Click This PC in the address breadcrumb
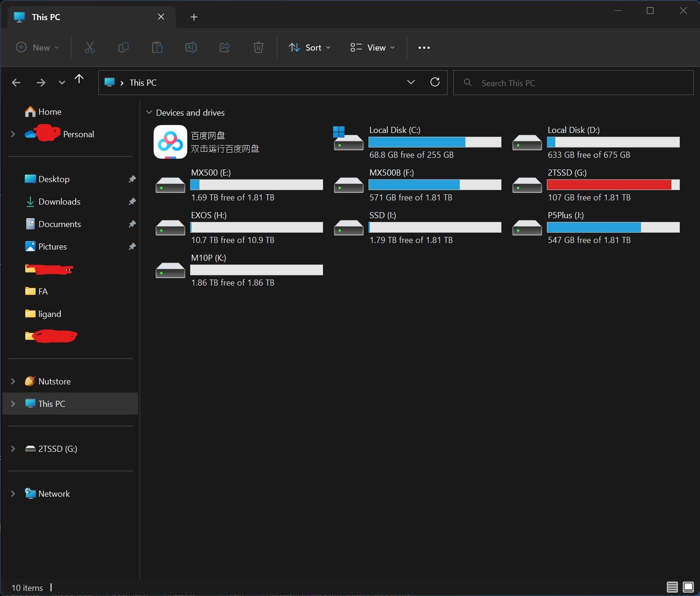The width and height of the screenshot is (700, 596). (x=143, y=82)
